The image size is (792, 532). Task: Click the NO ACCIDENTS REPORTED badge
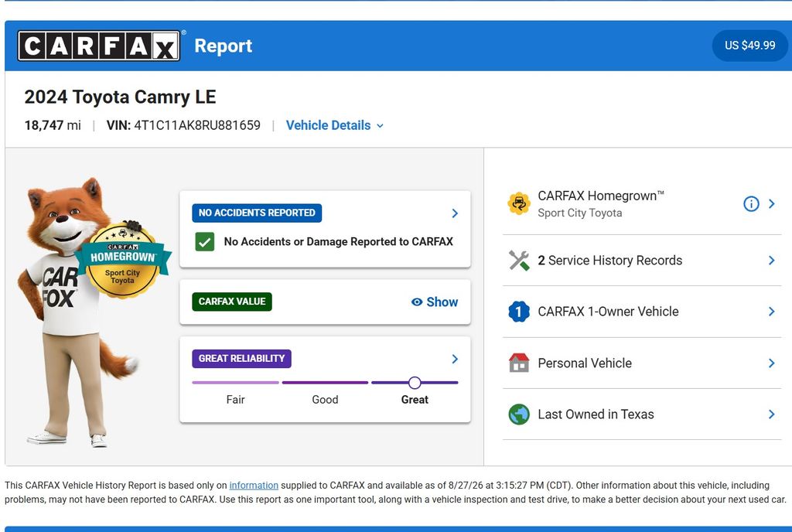[x=257, y=213]
